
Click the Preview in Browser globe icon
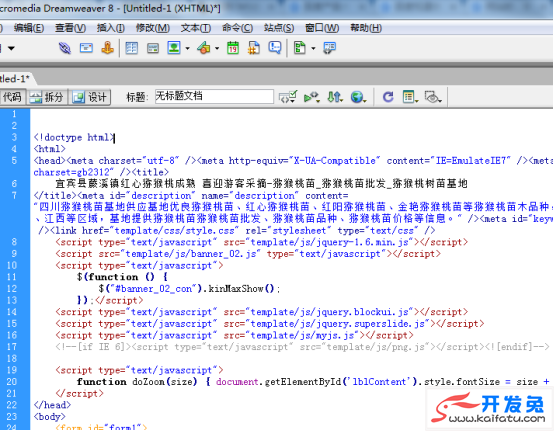point(358,96)
